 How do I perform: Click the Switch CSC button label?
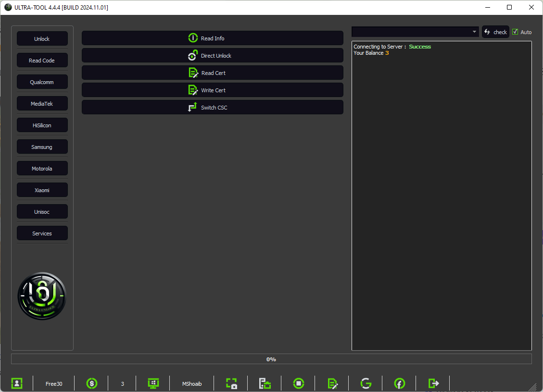tap(214, 108)
